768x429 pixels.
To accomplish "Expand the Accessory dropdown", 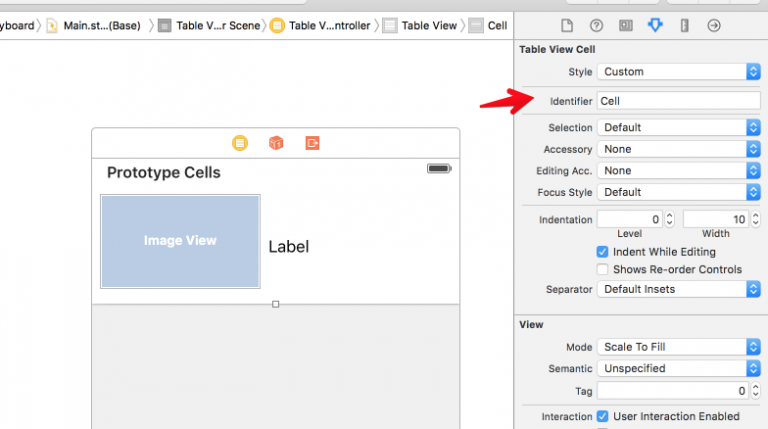I will coord(678,149).
